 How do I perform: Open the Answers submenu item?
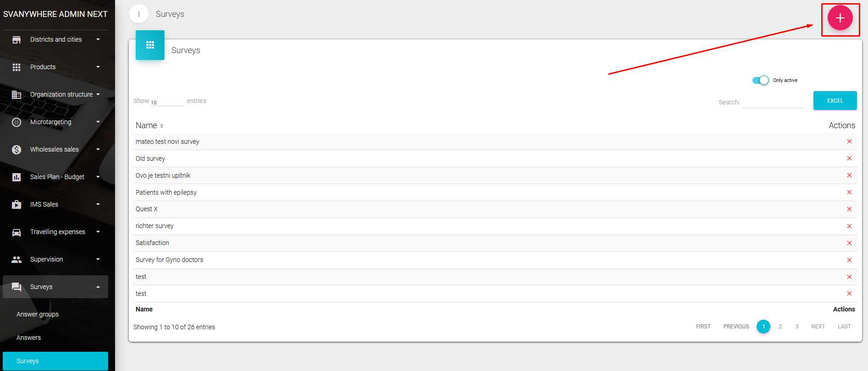(28, 338)
